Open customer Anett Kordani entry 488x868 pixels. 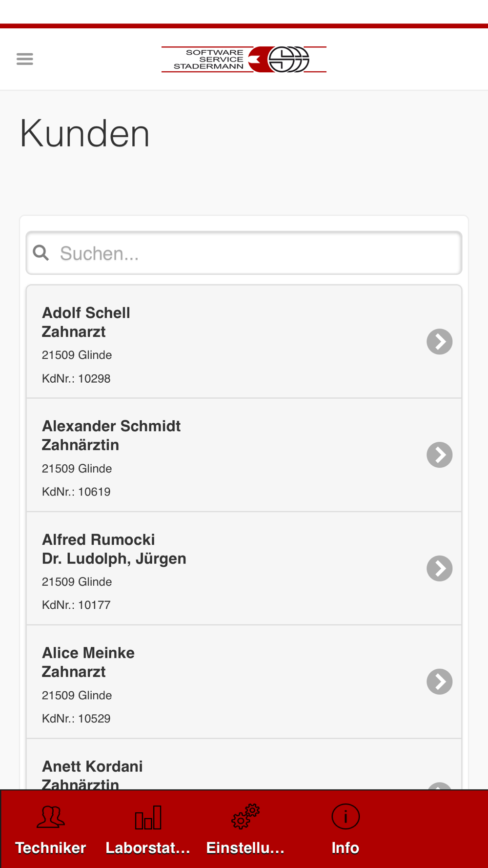coord(244,765)
